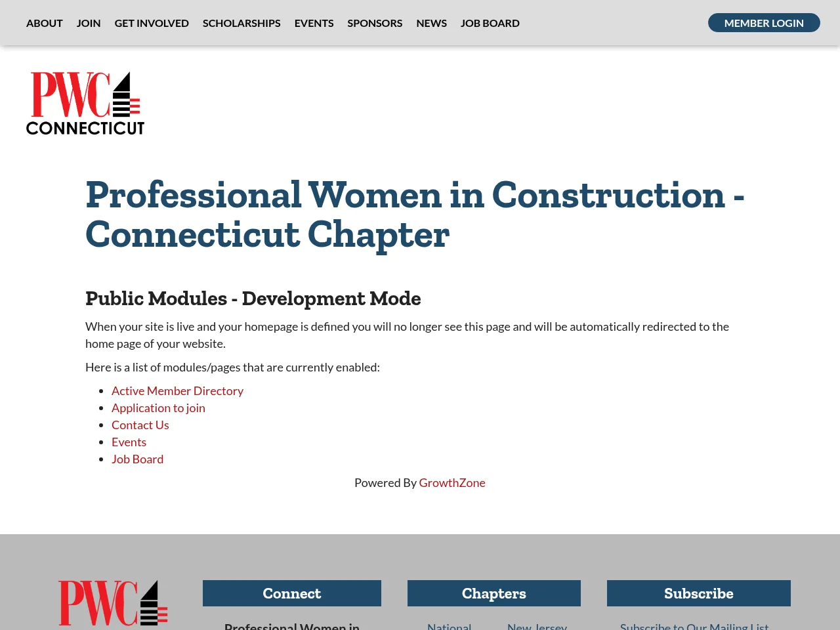Open the Events navigation item
Viewport: 840px width, 630px height.
(314, 23)
